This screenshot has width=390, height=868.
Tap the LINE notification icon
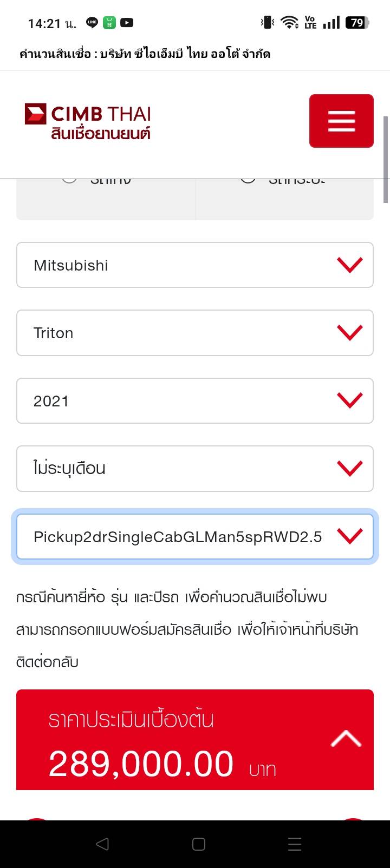coord(92,23)
